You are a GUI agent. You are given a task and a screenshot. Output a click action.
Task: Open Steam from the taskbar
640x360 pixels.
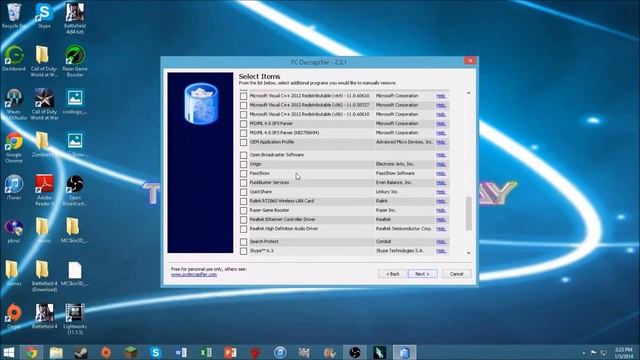click(x=80, y=352)
